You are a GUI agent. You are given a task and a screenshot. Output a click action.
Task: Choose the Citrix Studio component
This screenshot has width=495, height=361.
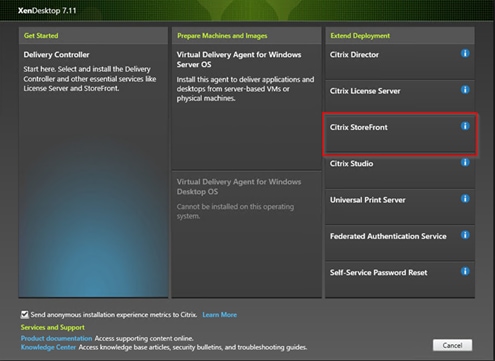click(400, 171)
